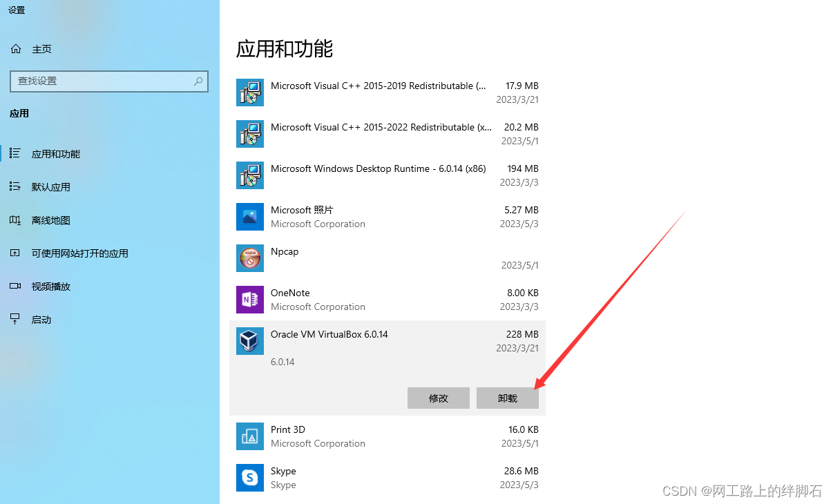The width and height of the screenshot is (833, 504).
Task: Click the Skype app icon
Action: pyautogui.click(x=250, y=478)
